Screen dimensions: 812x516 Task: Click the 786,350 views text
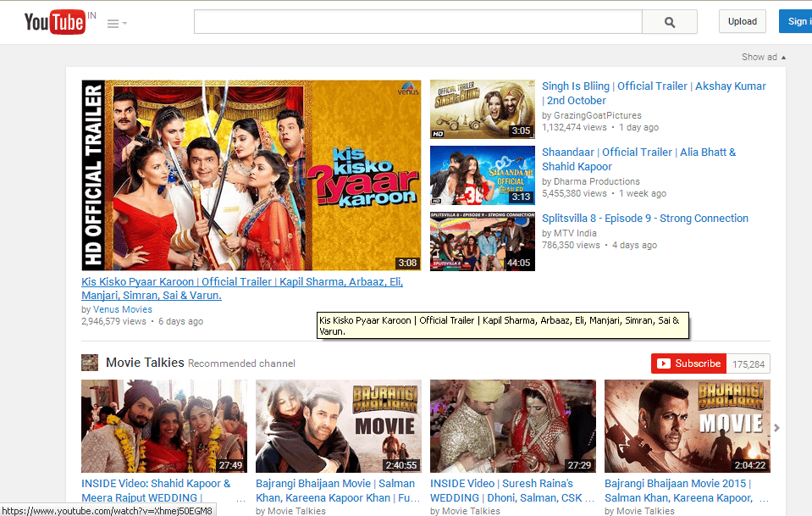pyautogui.click(x=571, y=245)
